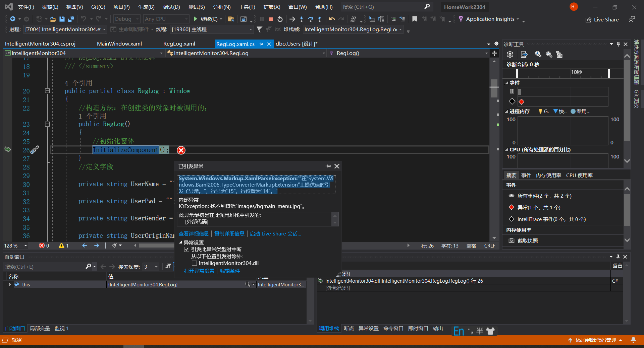The height and width of the screenshot is (348, 644).
Task: Click the screwdriver quick actions icon on line 26
Action: [x=35, y=150]
